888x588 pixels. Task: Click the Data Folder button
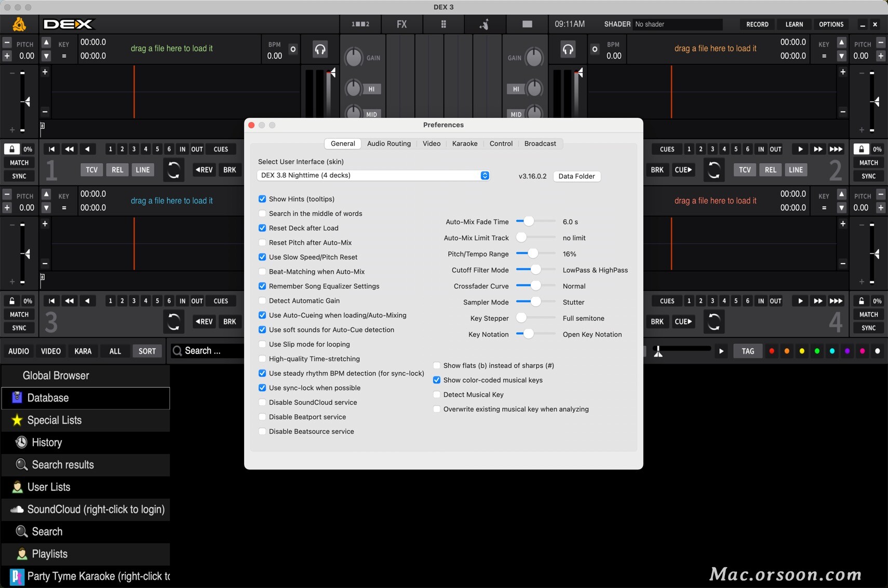[x=576, y=176]
